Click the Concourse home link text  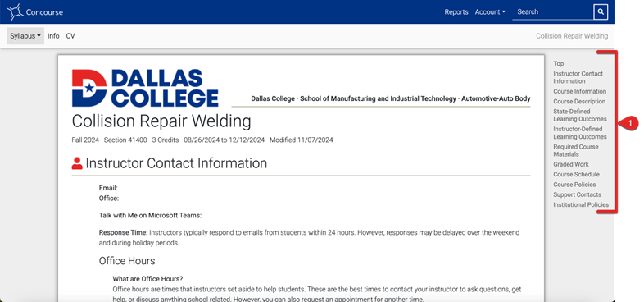tap(44, 12)
